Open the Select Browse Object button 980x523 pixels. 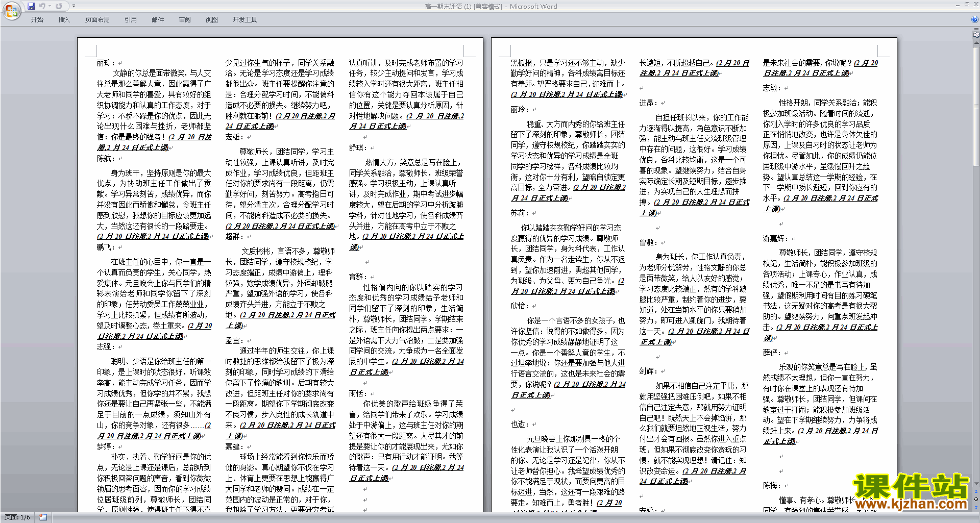point(976,499)
